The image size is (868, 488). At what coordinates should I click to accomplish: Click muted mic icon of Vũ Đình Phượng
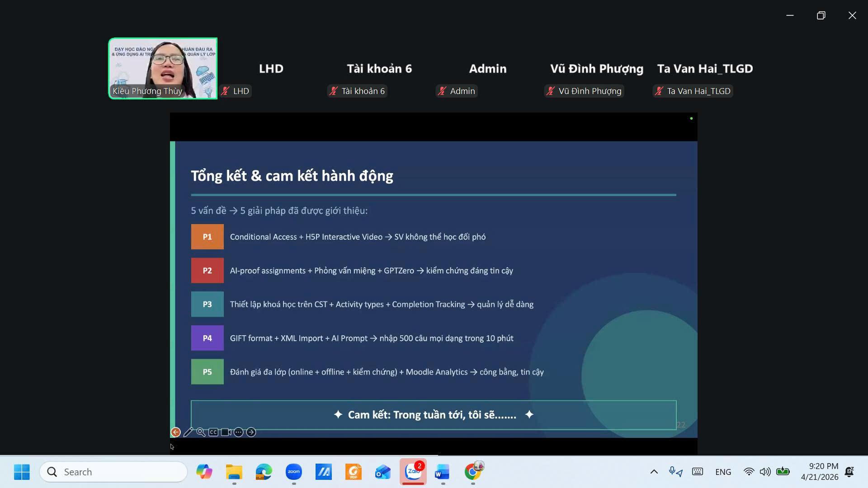point(551,91)
